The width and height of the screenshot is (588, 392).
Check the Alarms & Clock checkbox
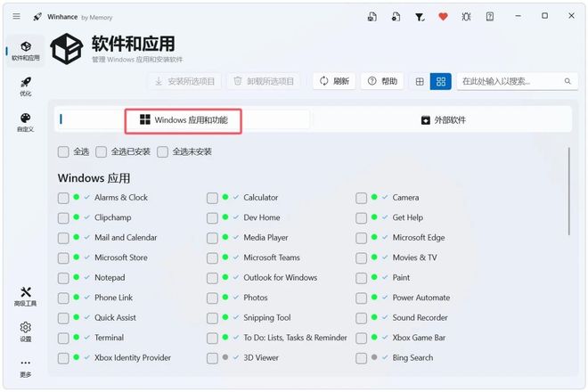click(63, 198)
